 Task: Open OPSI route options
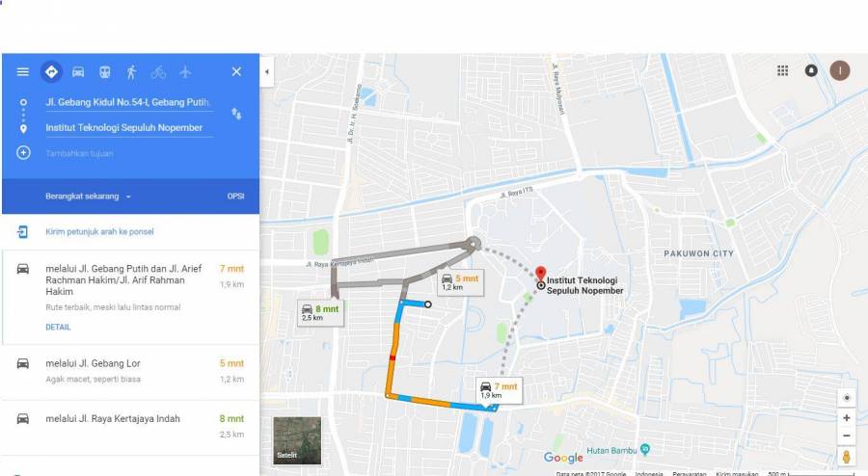[x=236, y=197]
